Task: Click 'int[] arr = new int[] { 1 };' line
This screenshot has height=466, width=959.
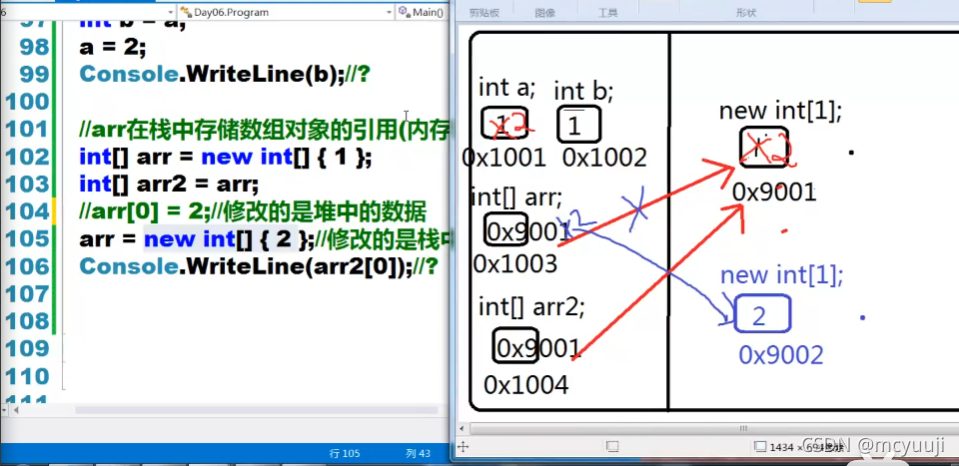Action: click(x=225, y=157)
